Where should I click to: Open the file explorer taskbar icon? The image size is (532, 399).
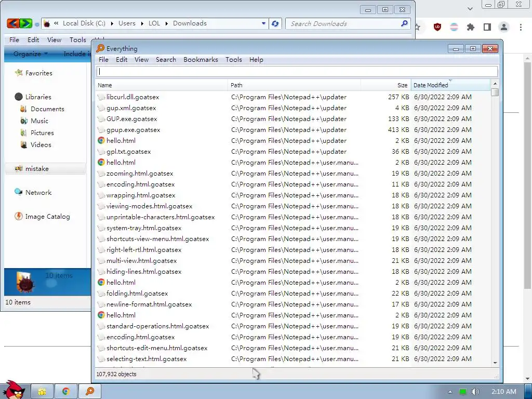click(43, 392)
